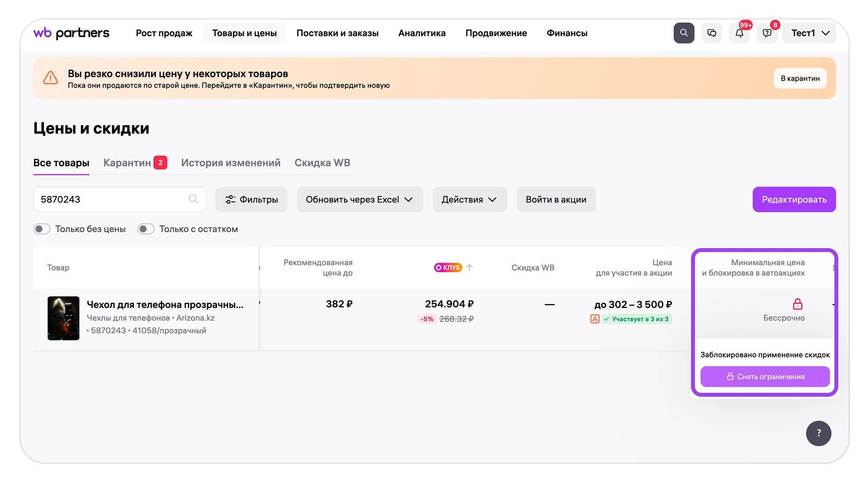Expand the Обновить через Excel dropdown
Screen dimensions: 868x482
tap(360, 199)
